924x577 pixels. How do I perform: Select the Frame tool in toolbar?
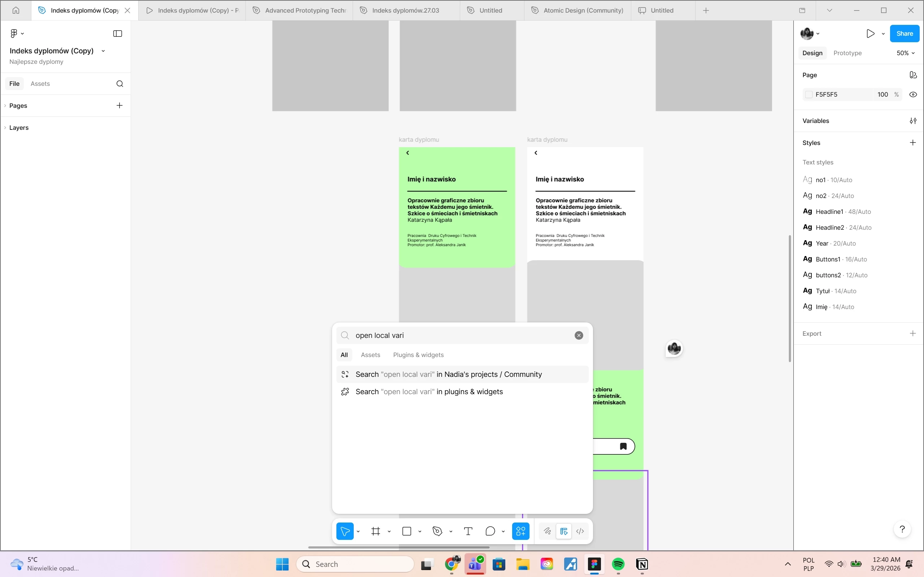point(376,531)
